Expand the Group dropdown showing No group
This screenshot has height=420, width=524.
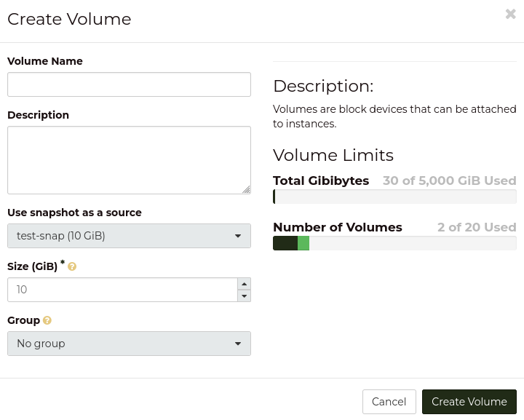point(129,344)
